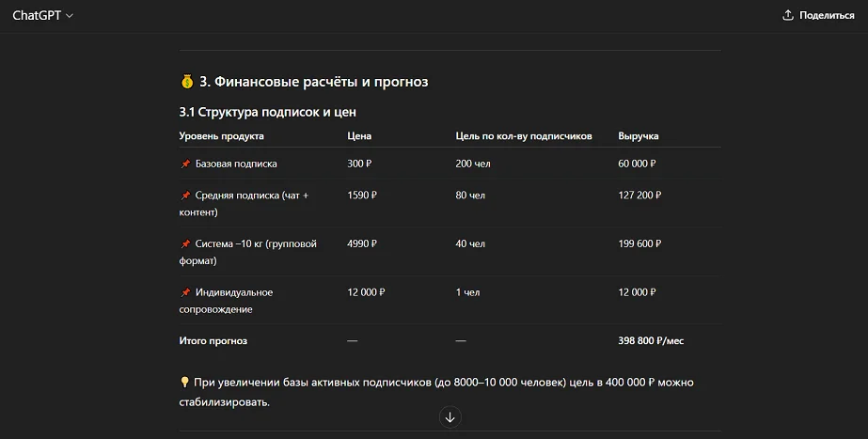Click the Итого прогноз row label
This screenshot has width=868, height=439.
coord(213,340)
